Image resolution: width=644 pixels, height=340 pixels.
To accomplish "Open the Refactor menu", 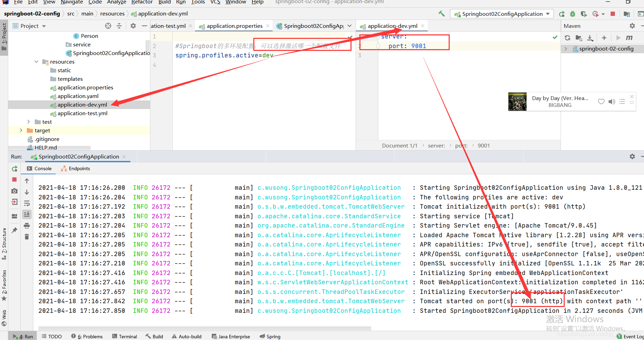I will click(x=142, y=2).
